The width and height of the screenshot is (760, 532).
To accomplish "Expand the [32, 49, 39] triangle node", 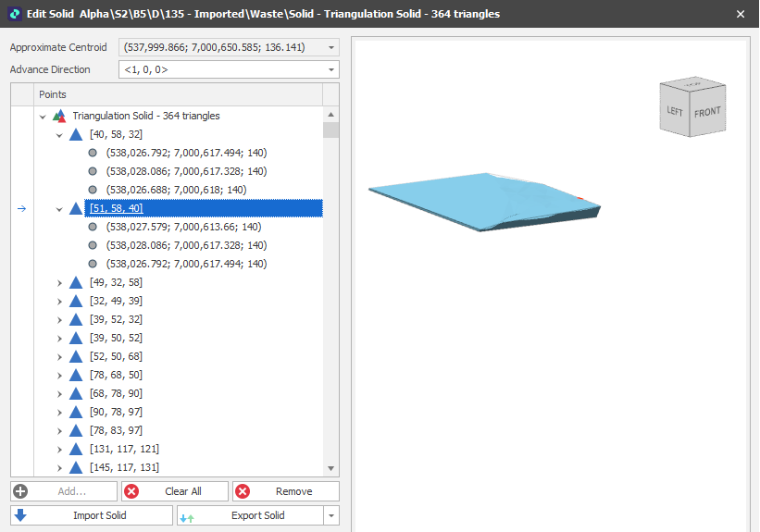I will pos(59,302).
